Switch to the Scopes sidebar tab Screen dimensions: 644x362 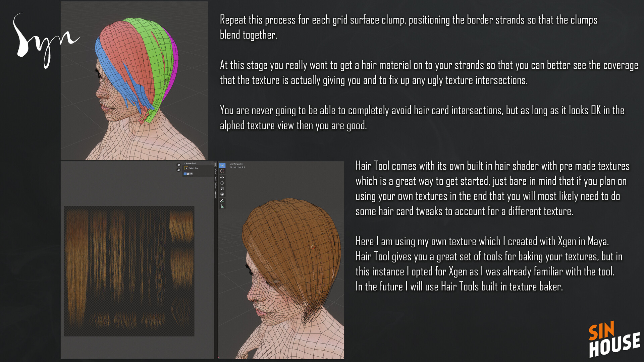pos(215,186)
